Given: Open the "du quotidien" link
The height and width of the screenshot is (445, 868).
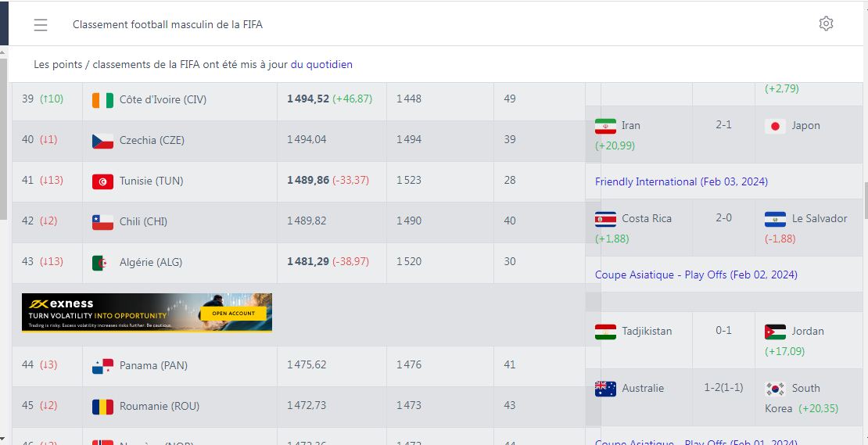Looking at the screenshot, I should 321,65.
